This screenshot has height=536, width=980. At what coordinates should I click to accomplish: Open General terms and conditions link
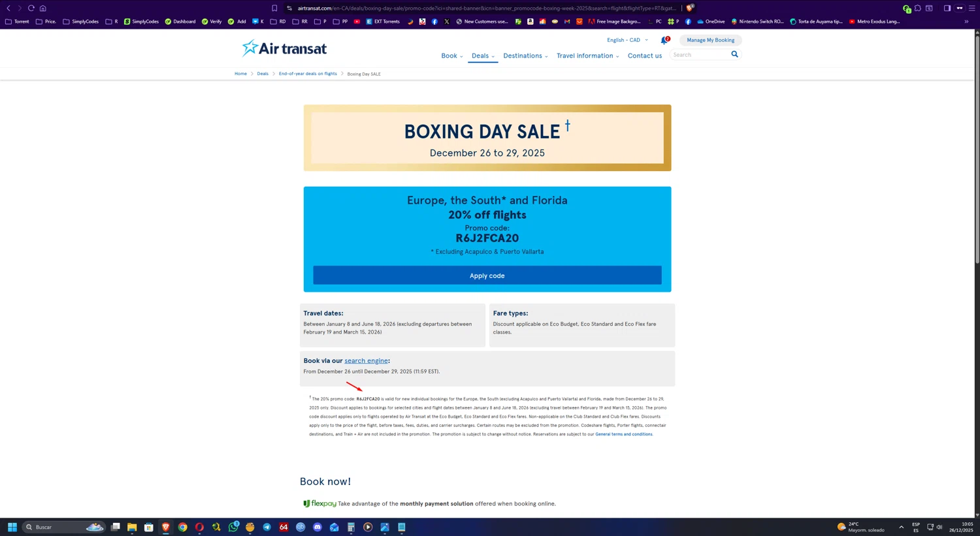pos(623,434)
